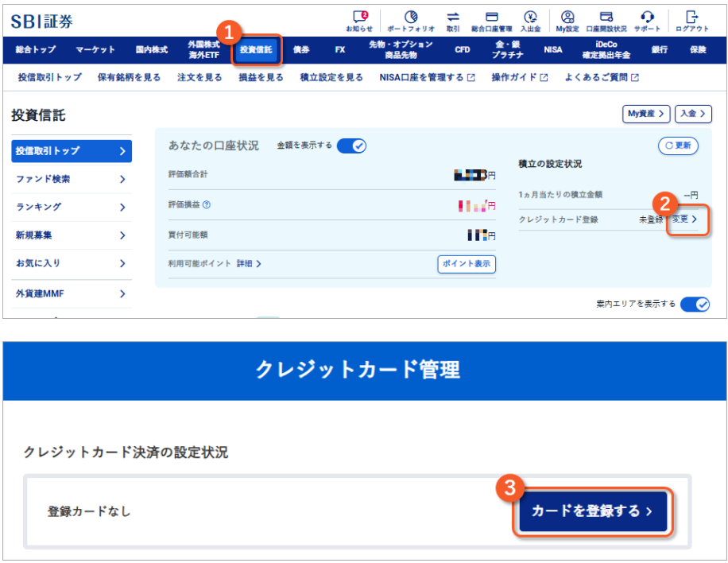Toggle the 金額を表示する switch
Viewport: 728px width, 563px height.
click(351, 146)
